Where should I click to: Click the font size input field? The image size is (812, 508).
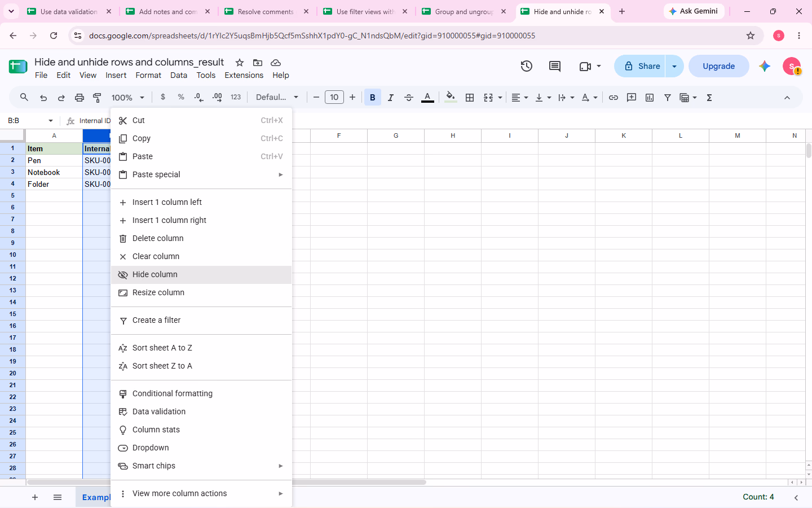[x=334, y=97]
